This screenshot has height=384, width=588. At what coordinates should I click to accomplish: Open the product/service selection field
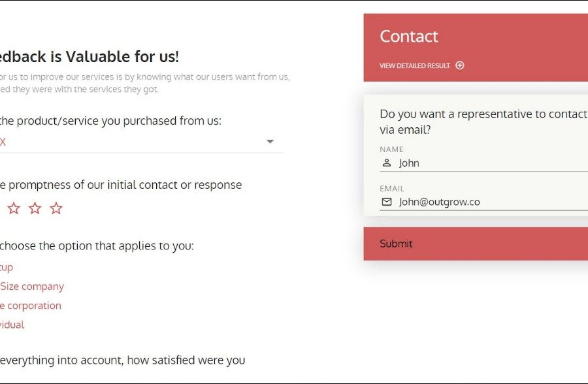(x=131, y=142)
